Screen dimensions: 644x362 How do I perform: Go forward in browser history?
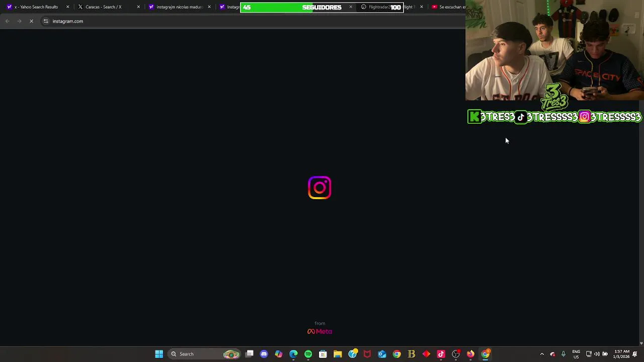tap(19, 21)
